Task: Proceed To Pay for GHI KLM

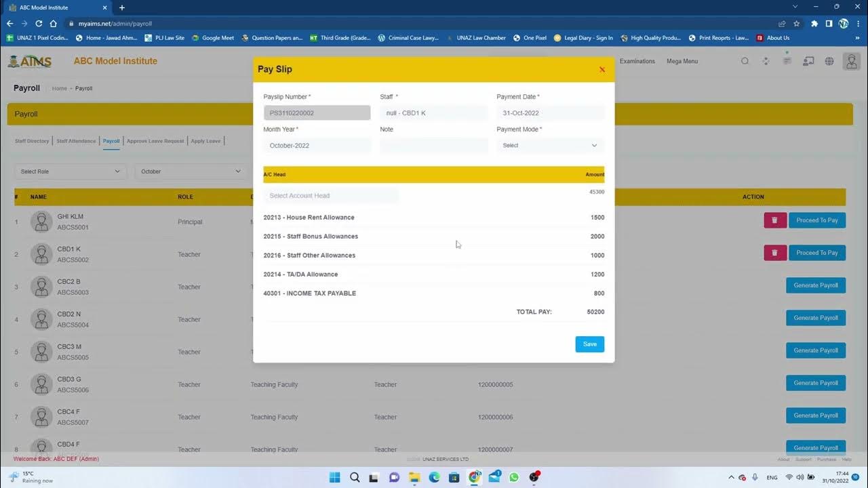Action: (x=817, y=220)
